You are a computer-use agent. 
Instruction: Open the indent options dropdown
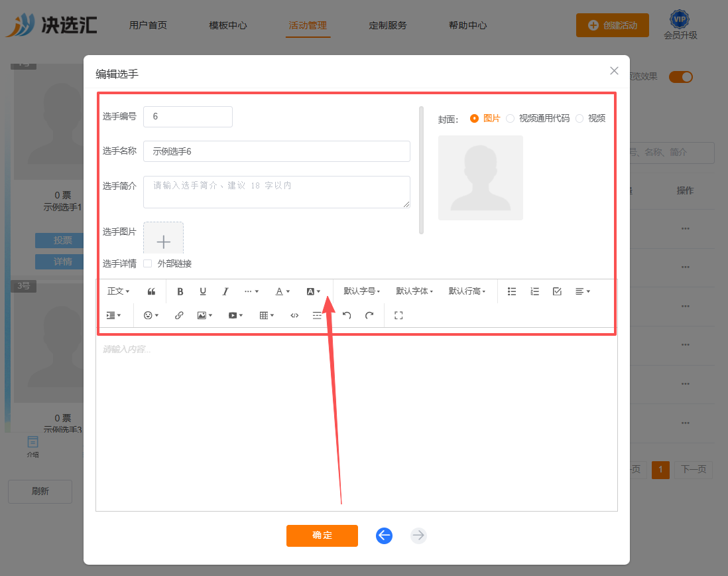click(x=114, y=315)
